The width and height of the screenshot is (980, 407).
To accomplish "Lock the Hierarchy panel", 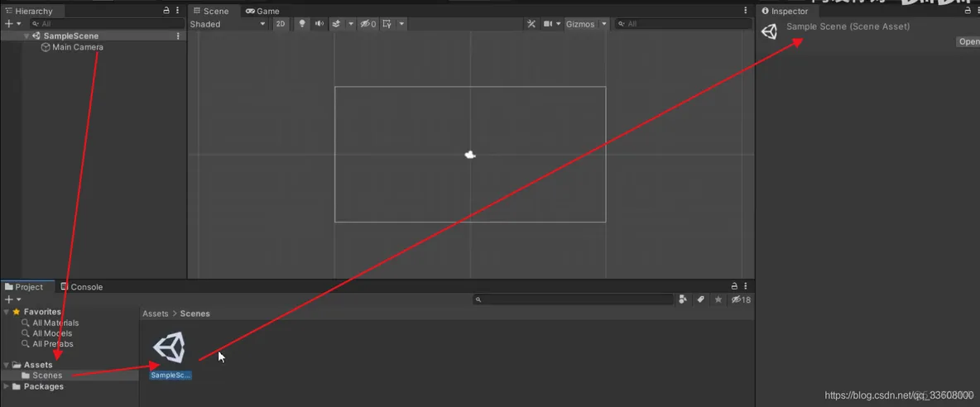I will (166, 11).
